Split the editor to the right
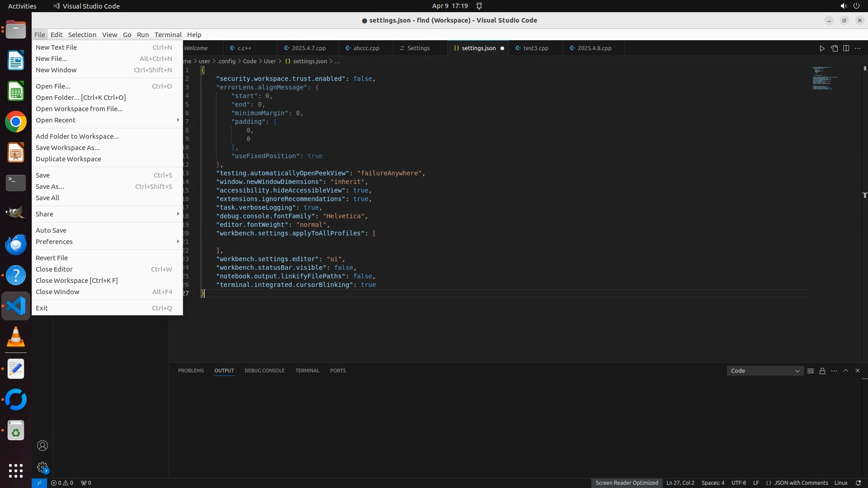The width and height of the screenshot is (868, 488). coord(846,48)
